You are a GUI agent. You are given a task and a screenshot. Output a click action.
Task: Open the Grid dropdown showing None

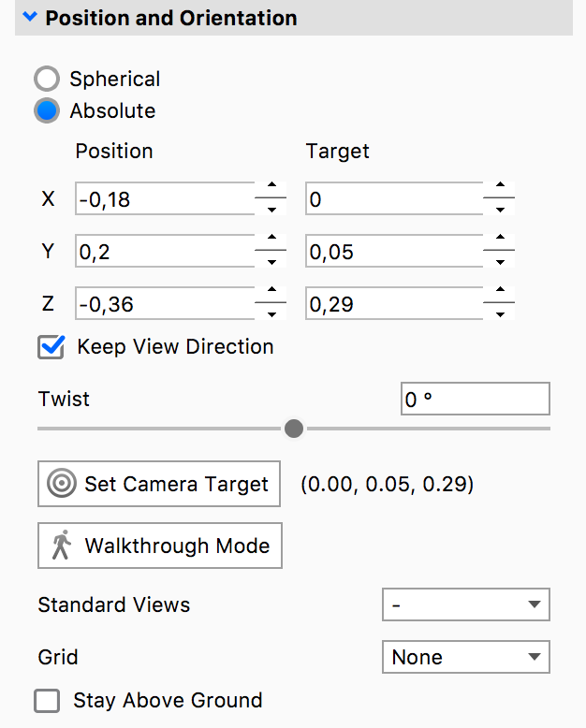click(465, 657)
